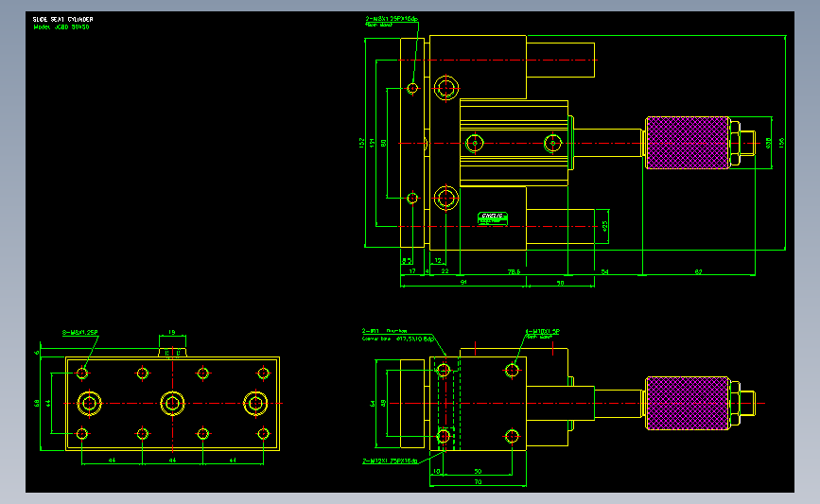Select the magenta knurled hatch in the top view
The image size is (820, 504).
688,143
